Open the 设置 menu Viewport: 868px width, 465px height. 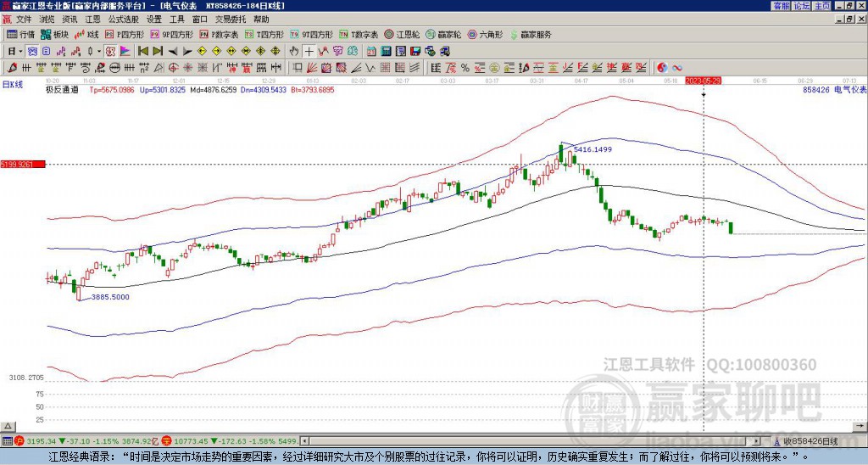point(154,20)
